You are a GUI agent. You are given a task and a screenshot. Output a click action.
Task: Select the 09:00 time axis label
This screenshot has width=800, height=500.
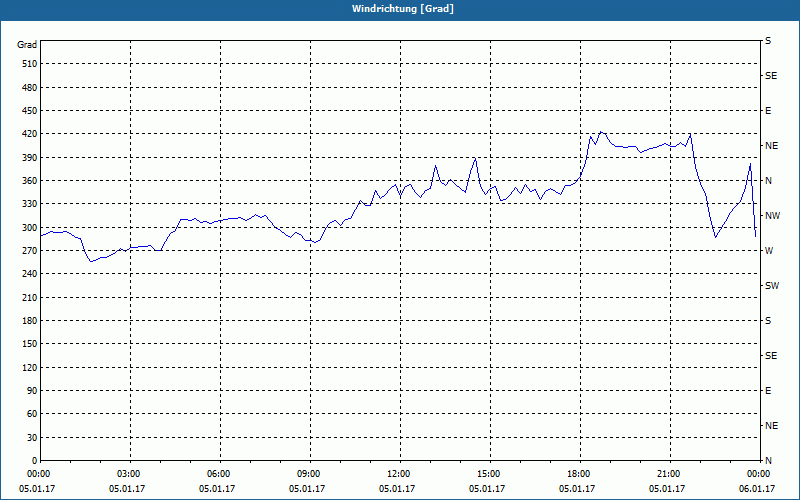[x=309, y=474]
